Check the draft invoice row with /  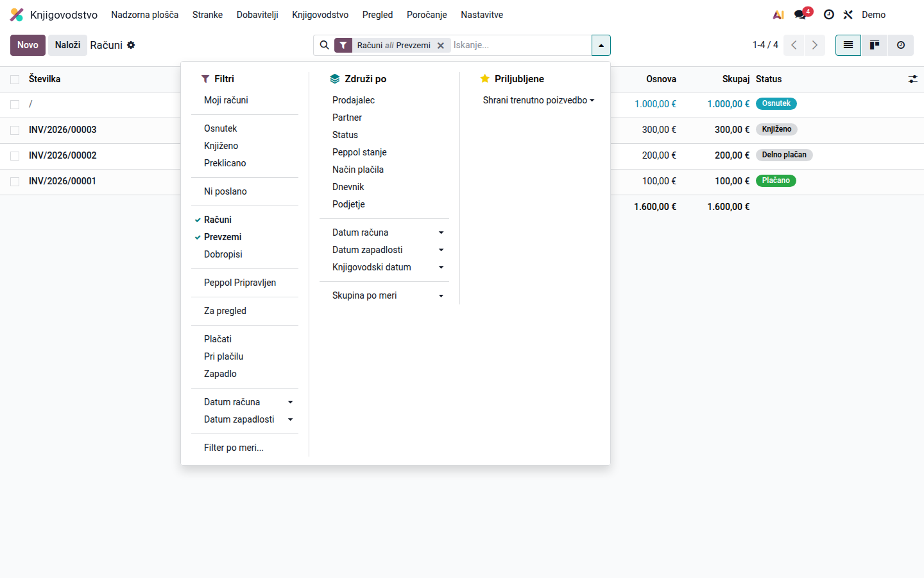point(15,105)
